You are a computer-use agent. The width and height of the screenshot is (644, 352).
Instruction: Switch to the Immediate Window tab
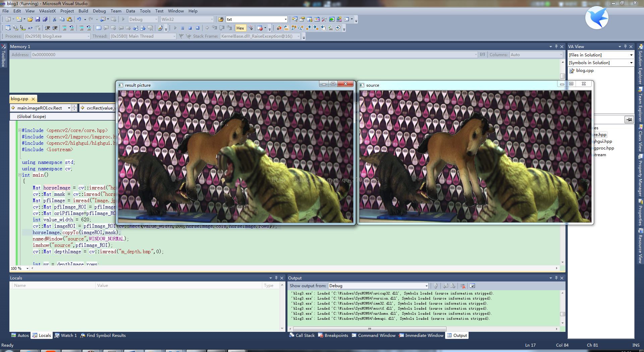coord(421,336)
